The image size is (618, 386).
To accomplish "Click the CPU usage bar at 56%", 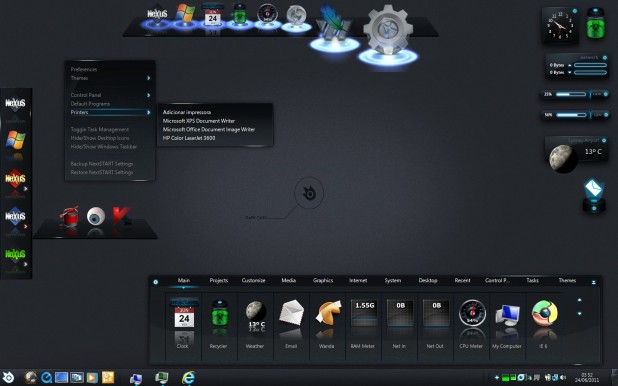I will click(571, 115).
